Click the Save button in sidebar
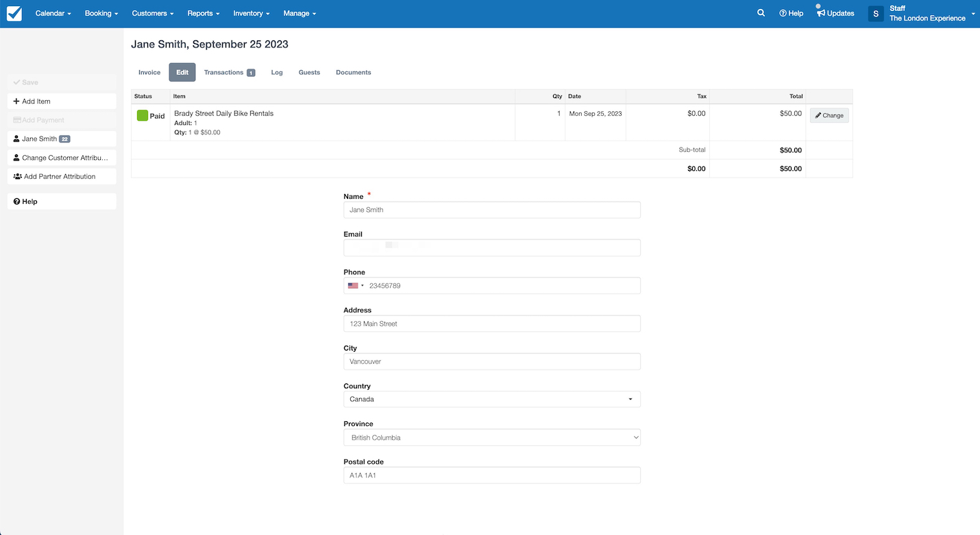The width and height of the screenshot is (980, 535). [x=62, y=82]
